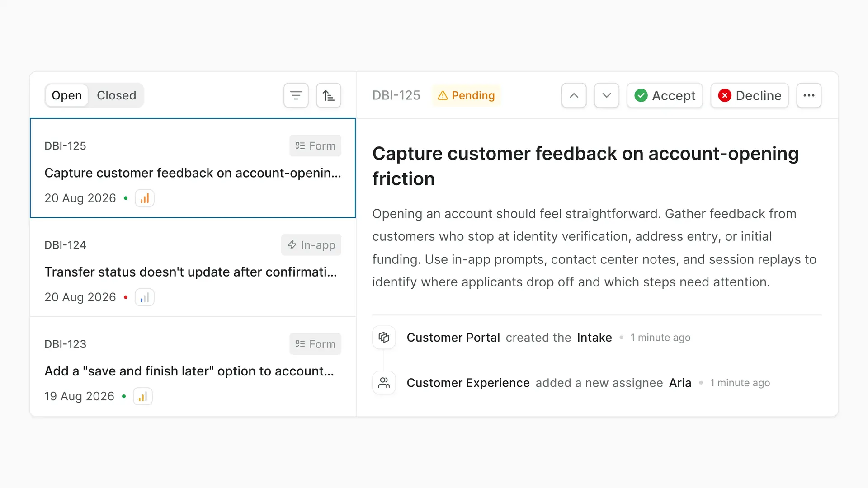
Task: Open 'Add a "save and finish later" option' item
Action: (193, 366)
